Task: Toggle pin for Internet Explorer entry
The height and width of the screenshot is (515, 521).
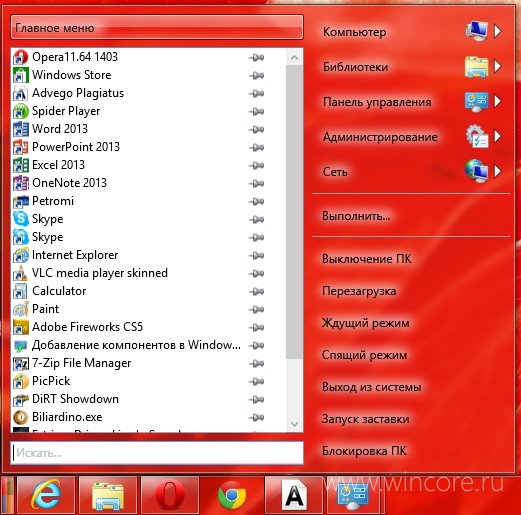Action: coord(256,256)
